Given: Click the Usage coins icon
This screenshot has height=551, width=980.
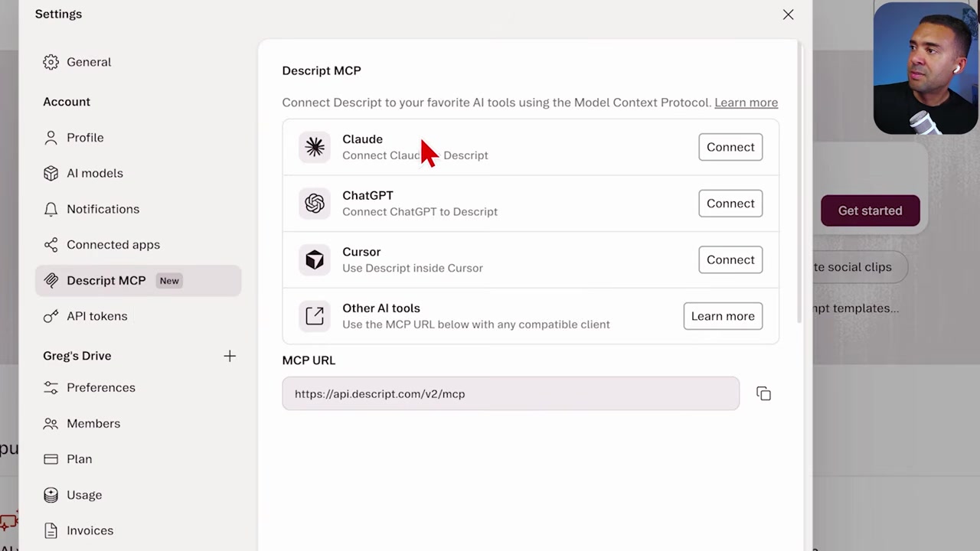Looking at the screenshot, I should (x=51, y=495).
